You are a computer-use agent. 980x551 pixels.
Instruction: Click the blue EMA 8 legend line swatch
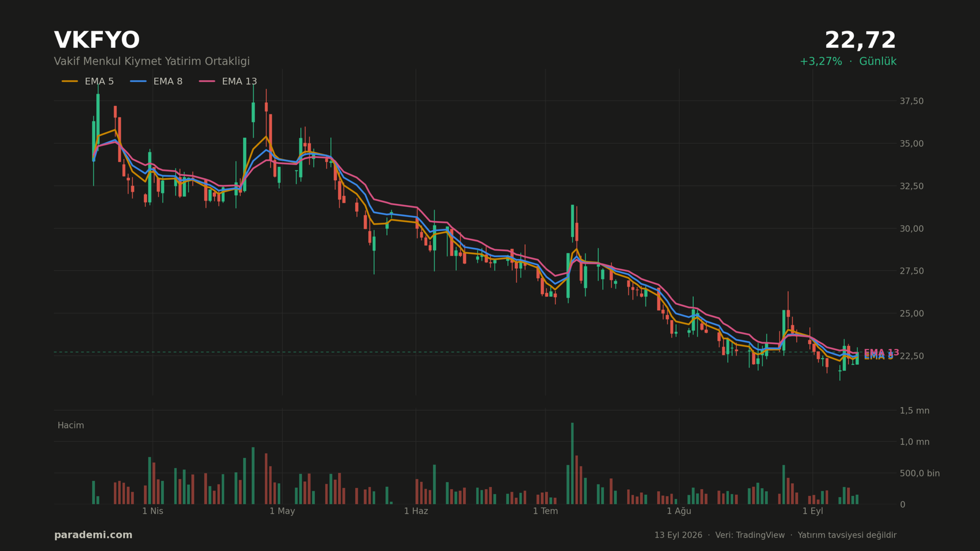[138, 81]
